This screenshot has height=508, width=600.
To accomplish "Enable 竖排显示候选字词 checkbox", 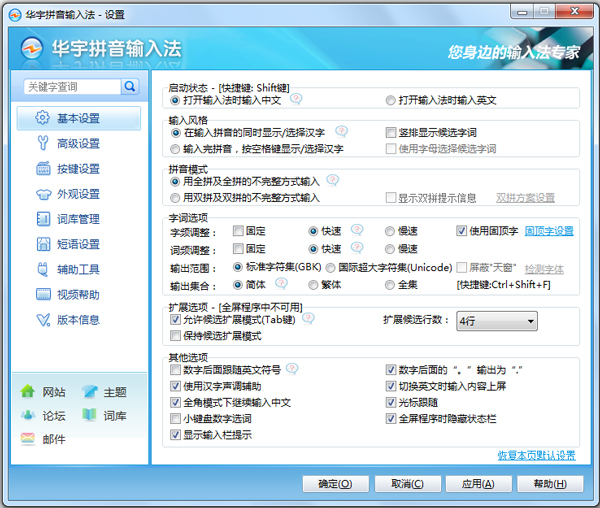I will [392, 132].
